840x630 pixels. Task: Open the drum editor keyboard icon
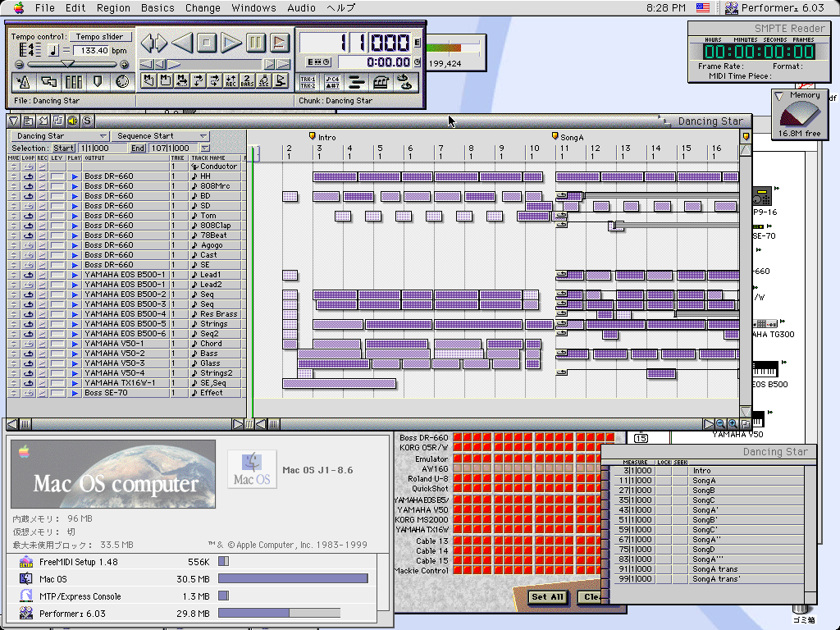(381, 82)
